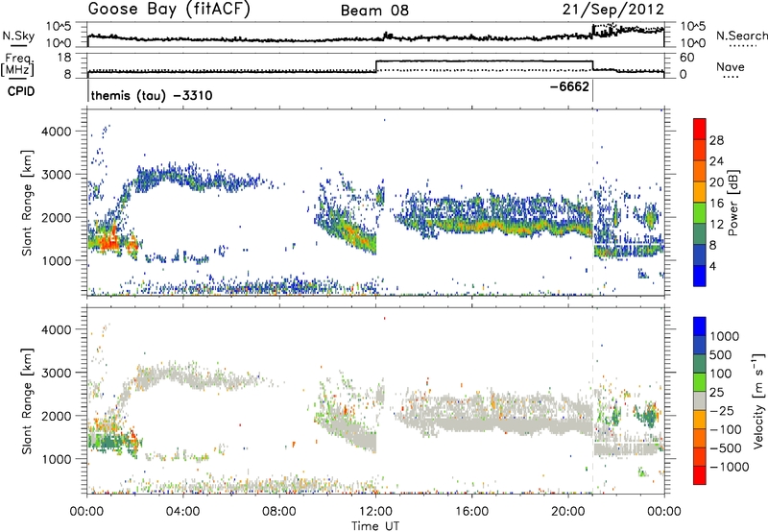The image size is (768, 532).
Task: Pick the gray -25 to 25 Velocity swatch
Action: (x=700, y=400)
